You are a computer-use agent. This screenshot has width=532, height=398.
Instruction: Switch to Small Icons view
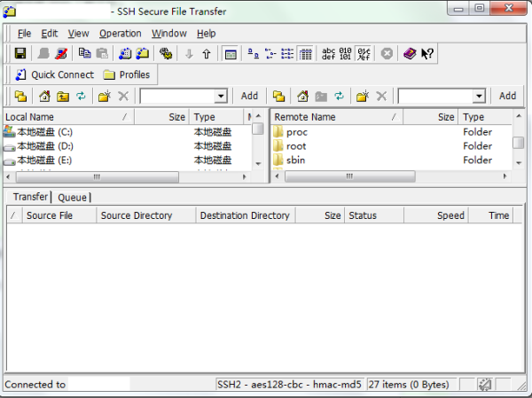click(x=270, y=53)
